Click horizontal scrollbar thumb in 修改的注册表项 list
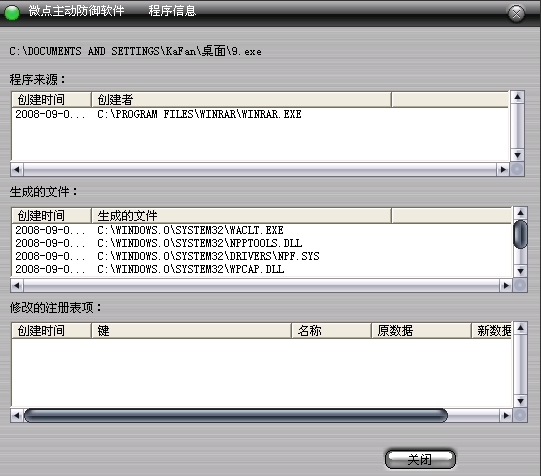Image resolution: width=541 pixels, height=476 pixels. pos(236,415)
